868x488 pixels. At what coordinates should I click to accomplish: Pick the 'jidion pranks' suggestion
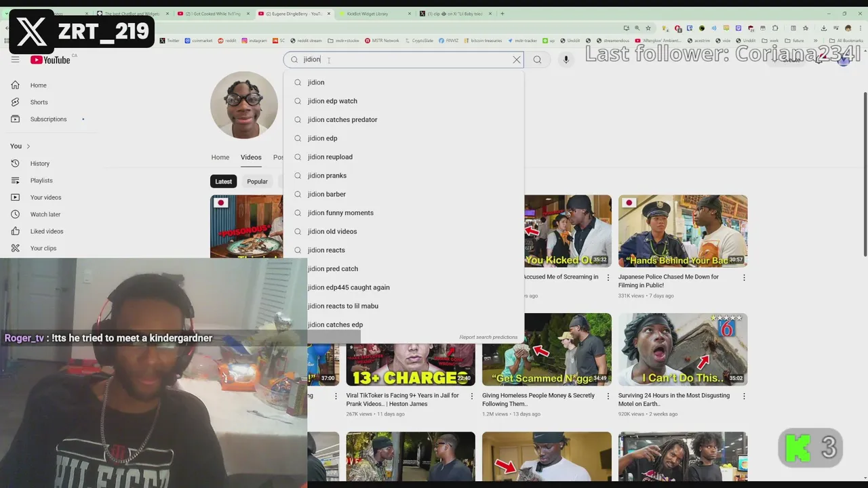(x=403, y=176)
